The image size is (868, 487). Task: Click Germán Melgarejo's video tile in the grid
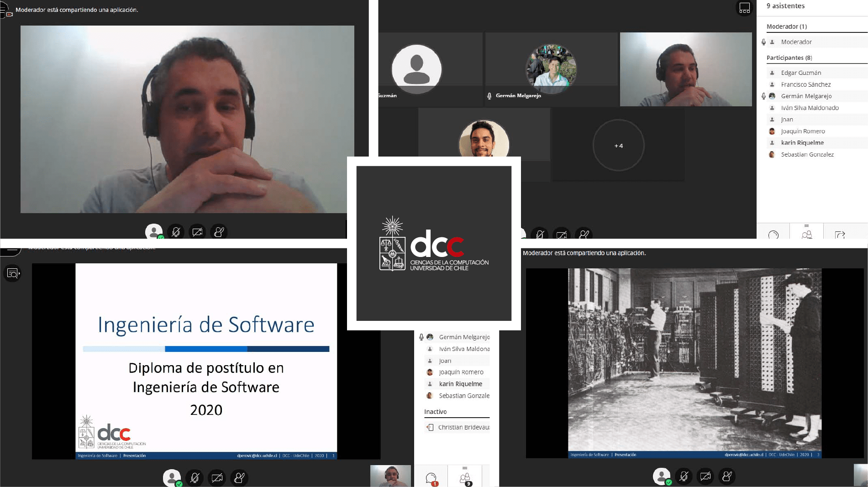pyautogui.click(x=551, y=69)
